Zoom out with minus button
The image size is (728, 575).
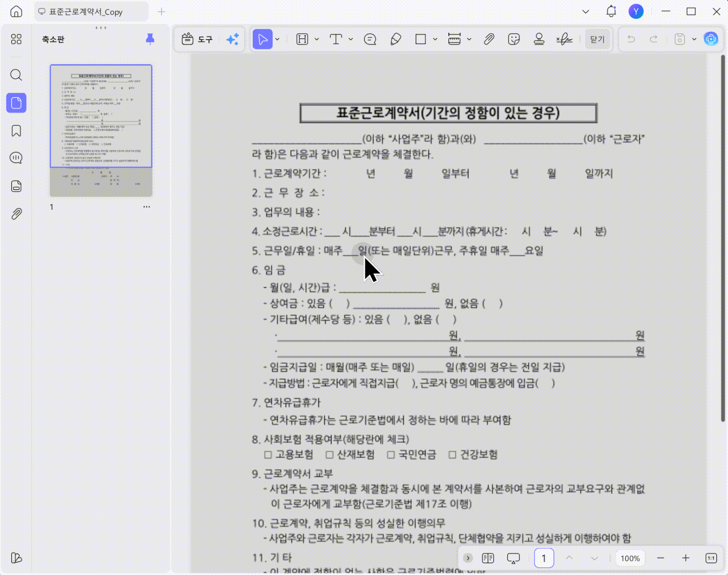(661, 558)
